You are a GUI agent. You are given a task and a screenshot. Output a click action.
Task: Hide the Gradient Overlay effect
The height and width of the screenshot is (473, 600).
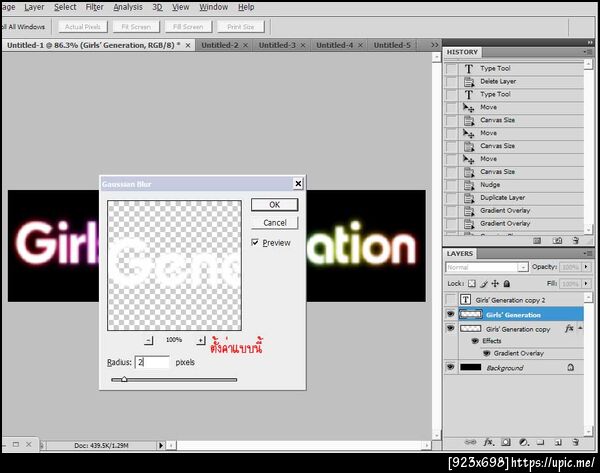pyautogui.click(x=487, y=353)
